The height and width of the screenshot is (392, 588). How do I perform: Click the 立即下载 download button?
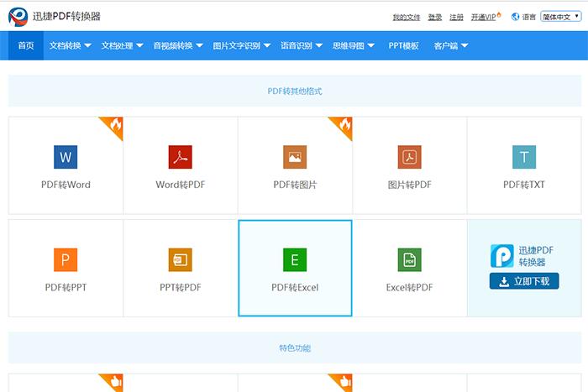524,281
